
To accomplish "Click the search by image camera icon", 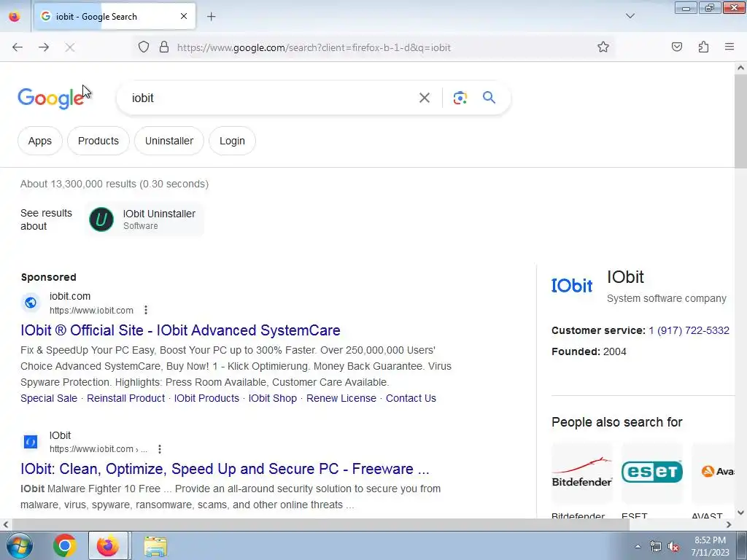I will (x=460, y=98).
